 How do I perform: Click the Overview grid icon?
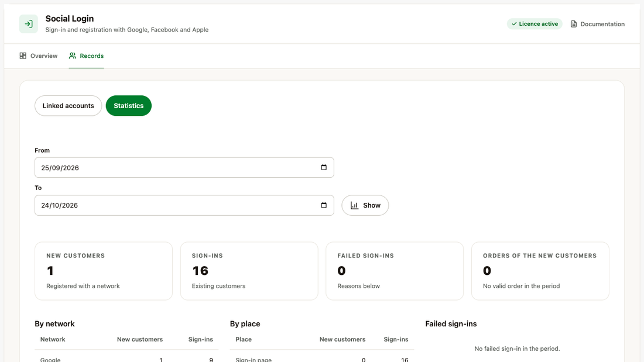point(23,56)
